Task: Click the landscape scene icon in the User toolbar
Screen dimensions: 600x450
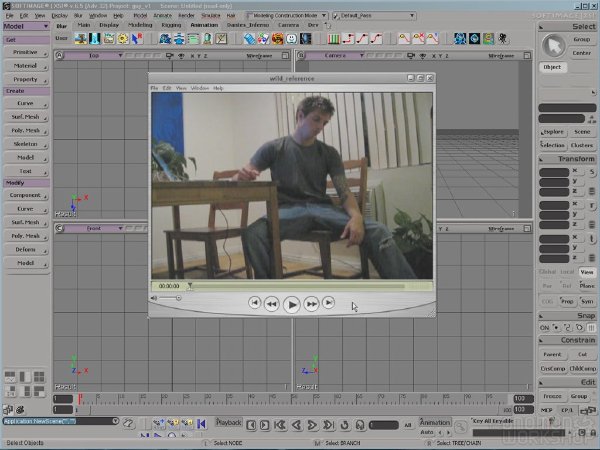Action: [x=81, y=39]
